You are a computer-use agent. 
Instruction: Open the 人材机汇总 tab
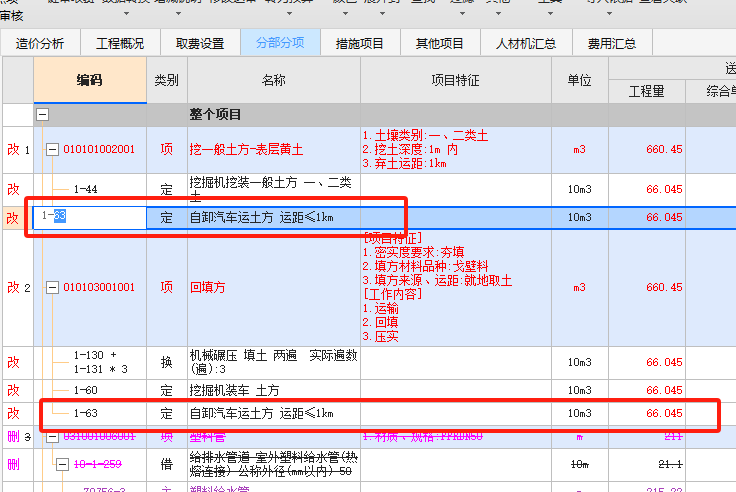(x=526, y=43)
